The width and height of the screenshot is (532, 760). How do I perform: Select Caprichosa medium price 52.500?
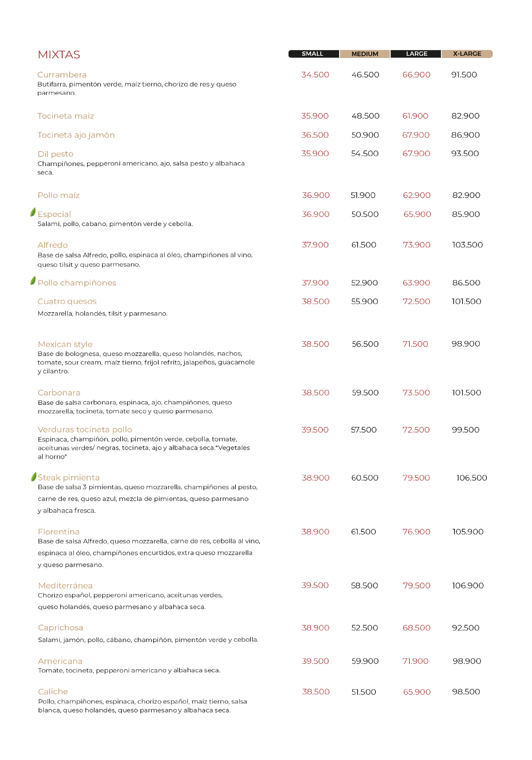click(365, 628)
